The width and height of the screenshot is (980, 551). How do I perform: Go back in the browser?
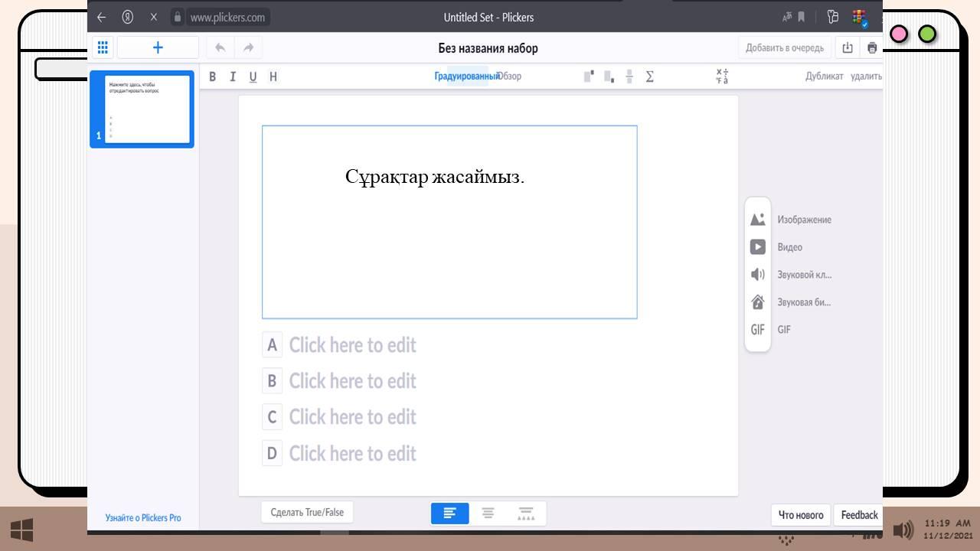click(x=101, y=17)
